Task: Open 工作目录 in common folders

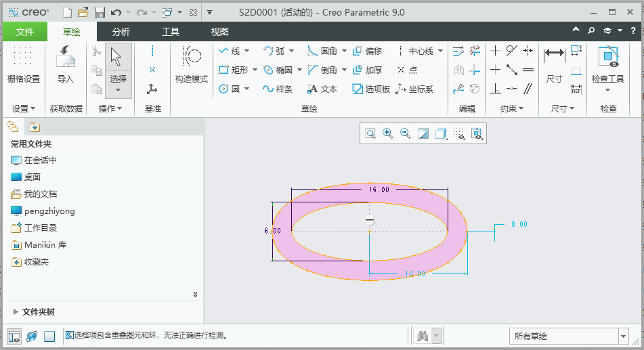Action: (x=35, y=227)
